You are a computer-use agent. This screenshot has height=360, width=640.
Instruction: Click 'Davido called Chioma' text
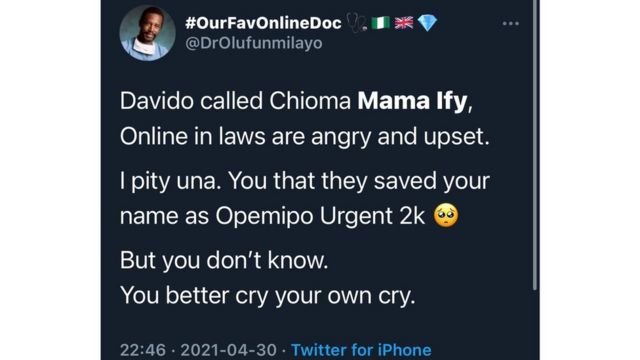pos(235,101)
